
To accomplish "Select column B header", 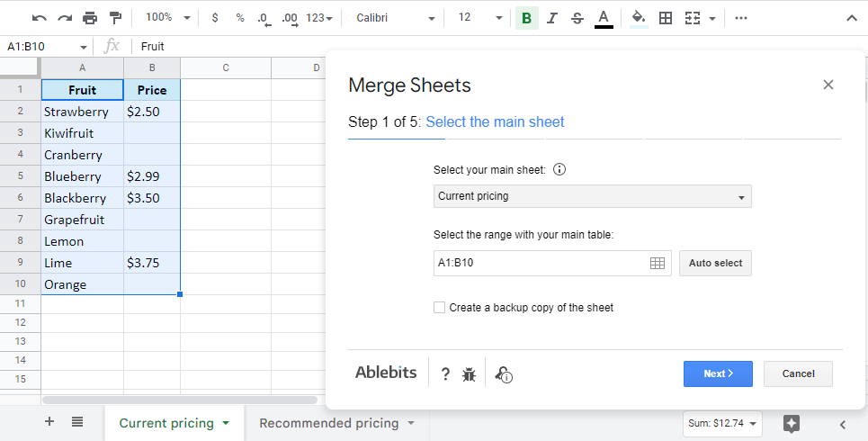I will point(152,67).
